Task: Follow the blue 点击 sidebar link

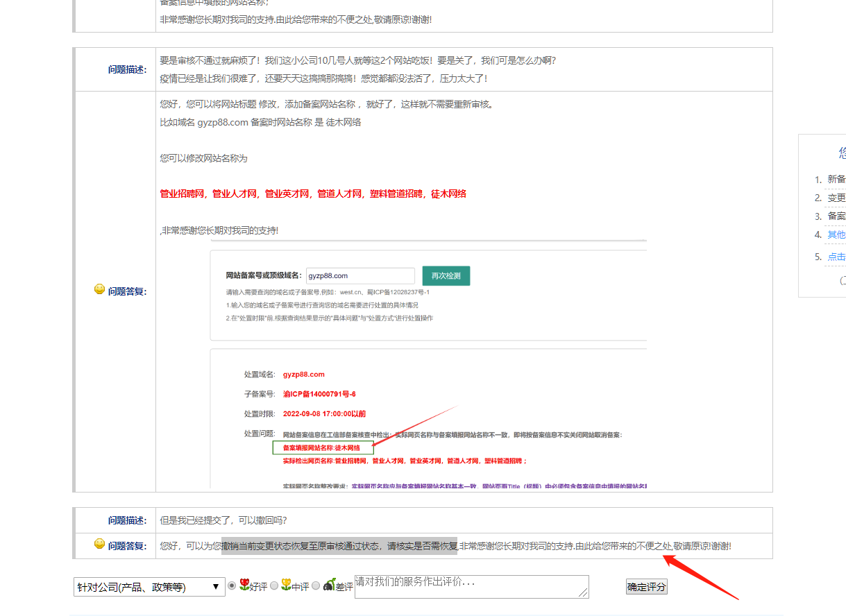Action: tap(836, 257)
